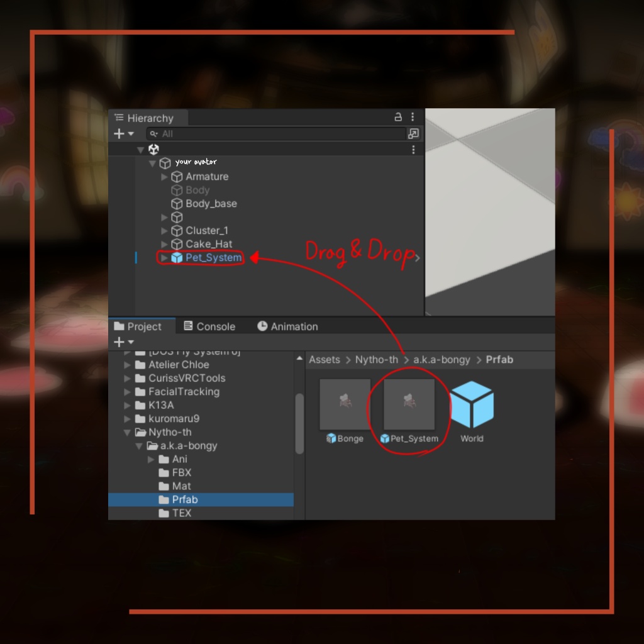Image resolution: width=644 pixels, height=644 pixels.
Task: Expand the Armature object
Action: click(164, 177)
